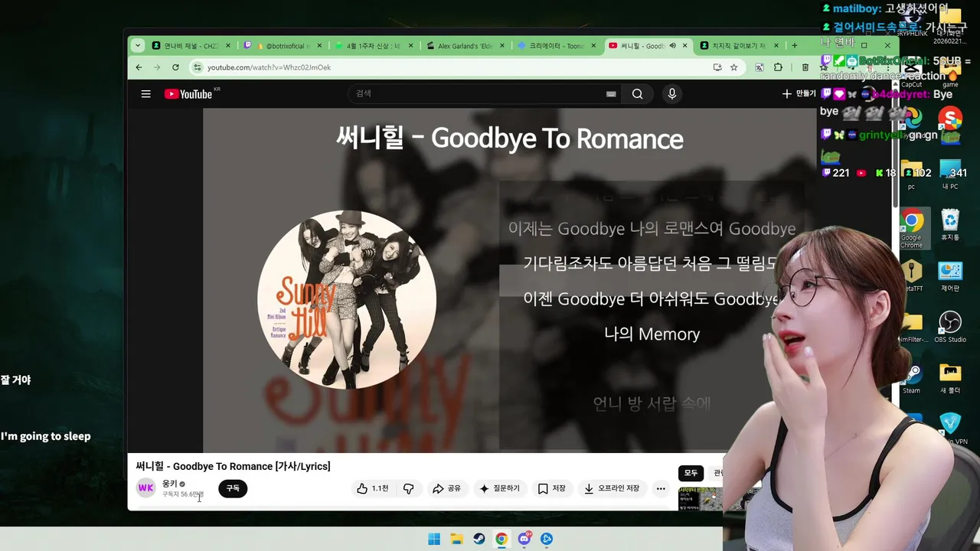Like the video with thumbs up 1.1천
Image resolution: width=980 pixels, height=551 pixels.
(372, 488)
